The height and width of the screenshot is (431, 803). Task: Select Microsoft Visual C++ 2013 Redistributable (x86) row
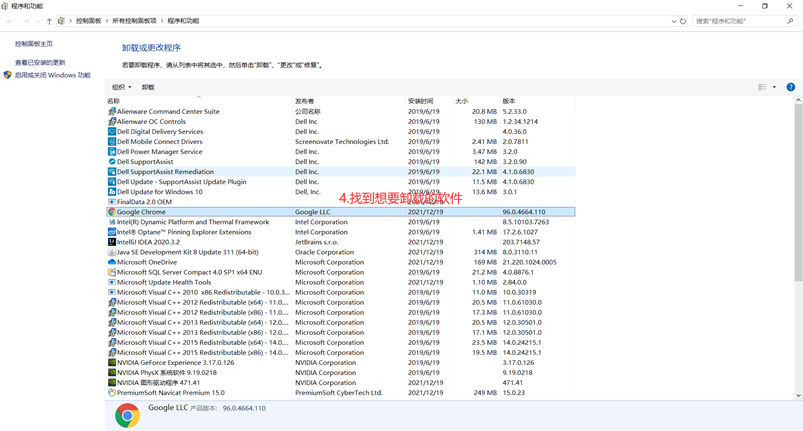(341, 333)
